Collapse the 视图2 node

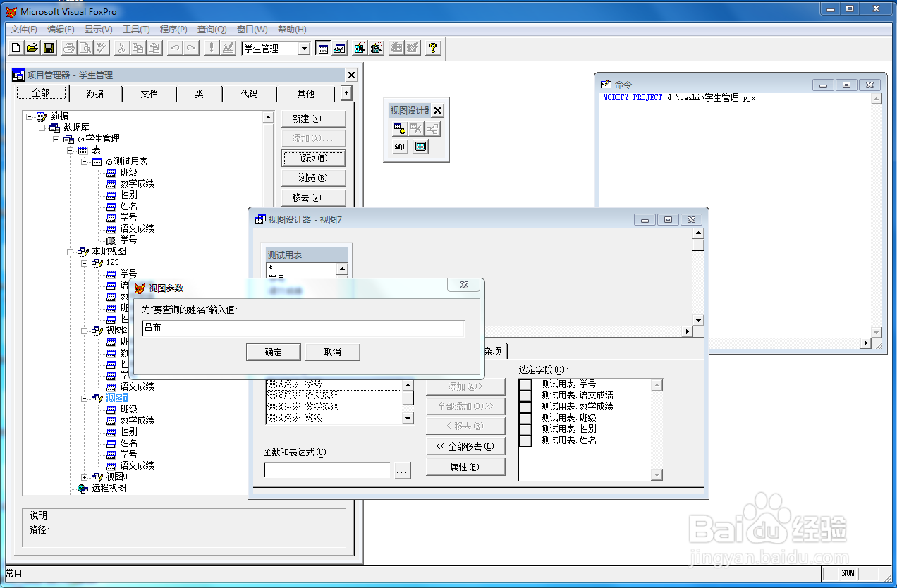tap(85, 330)
